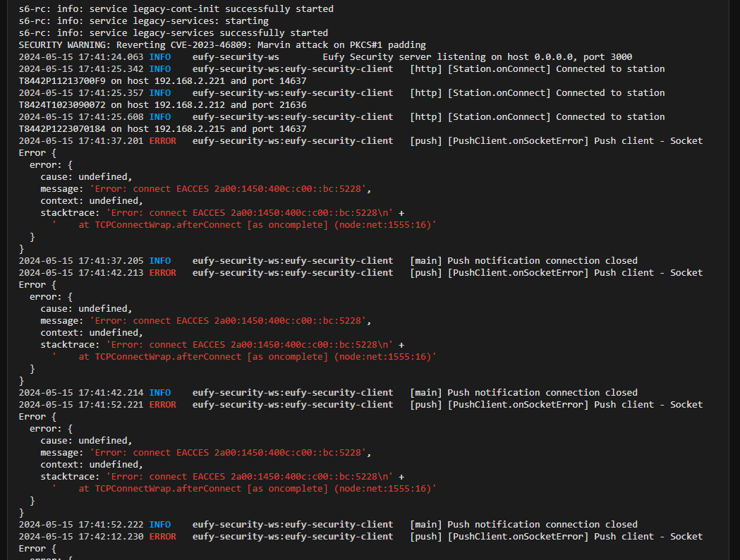Click the 'legacy-services successfully started' log line
This screenshot has width=740, height=560.
[x=174, y=33]
